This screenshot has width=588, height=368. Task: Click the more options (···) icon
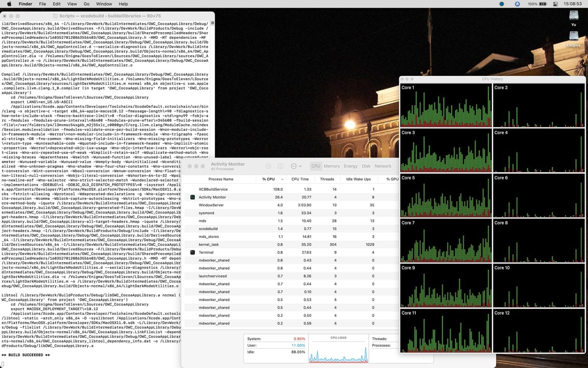[x=294, y=166]
